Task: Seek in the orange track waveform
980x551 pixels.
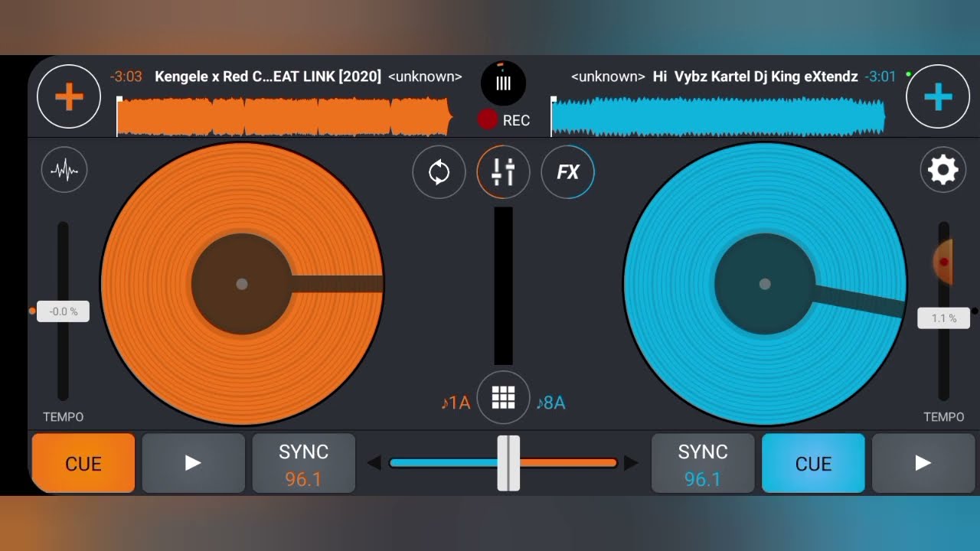Action: (285, 116)
